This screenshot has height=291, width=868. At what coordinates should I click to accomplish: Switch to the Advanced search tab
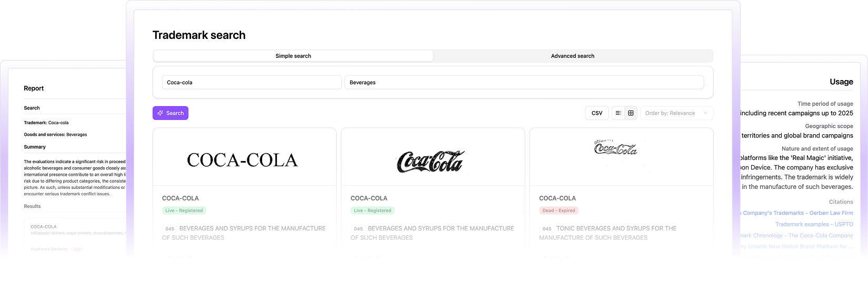pyautogui.click(x=572, y=56)
